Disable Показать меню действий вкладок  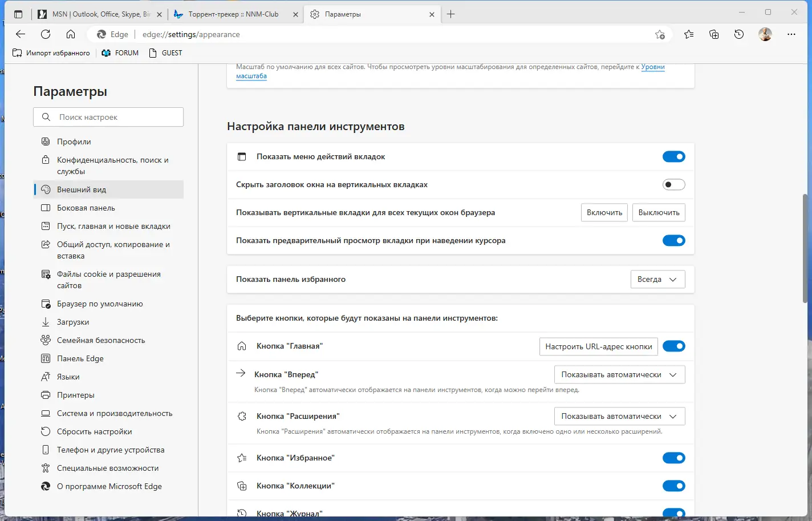click(x=674, y=156)
